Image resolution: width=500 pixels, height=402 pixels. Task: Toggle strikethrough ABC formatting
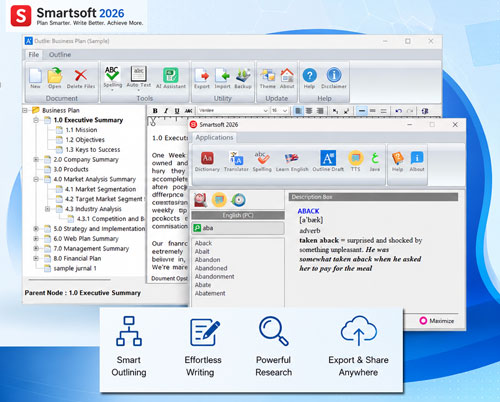[188, 111]
